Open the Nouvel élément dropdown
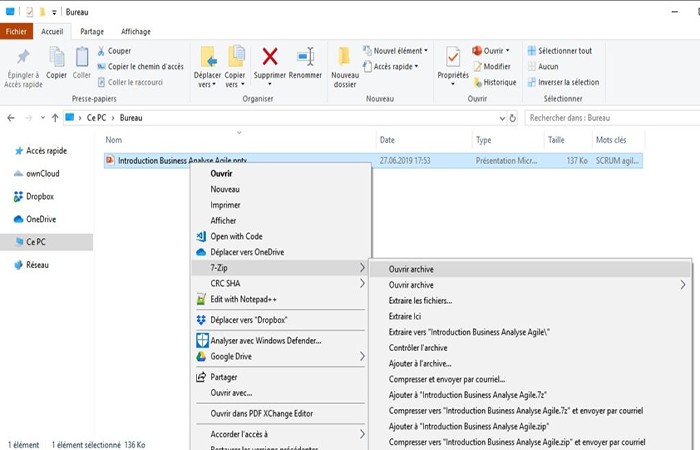This screenshot has width=700, height=450. (396, 51)
